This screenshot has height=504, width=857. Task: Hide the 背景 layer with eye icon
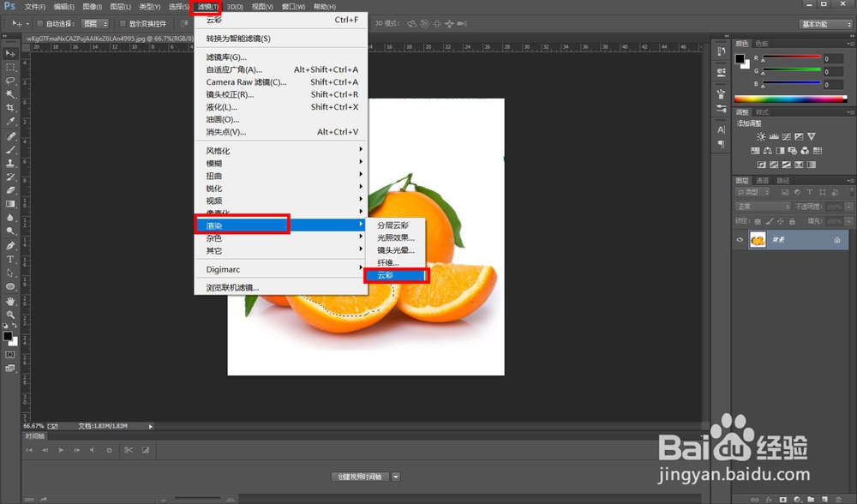pos(740,240)
